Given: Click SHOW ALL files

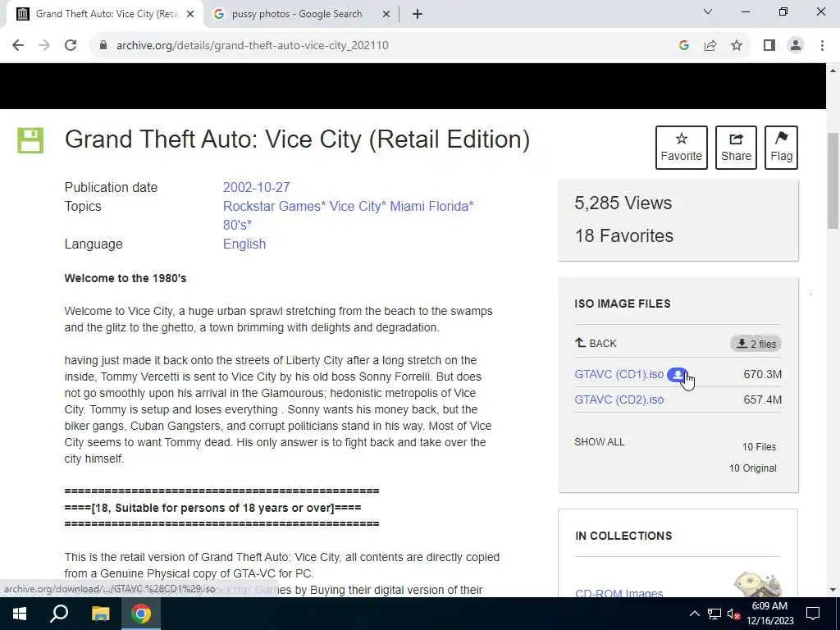Looking at the screenshot, I should (x=600, y=442).
